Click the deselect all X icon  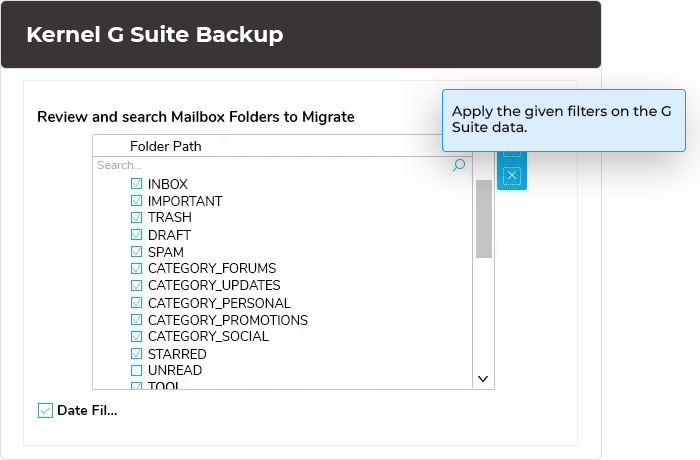pyautogui.click(x=512, y=175)
